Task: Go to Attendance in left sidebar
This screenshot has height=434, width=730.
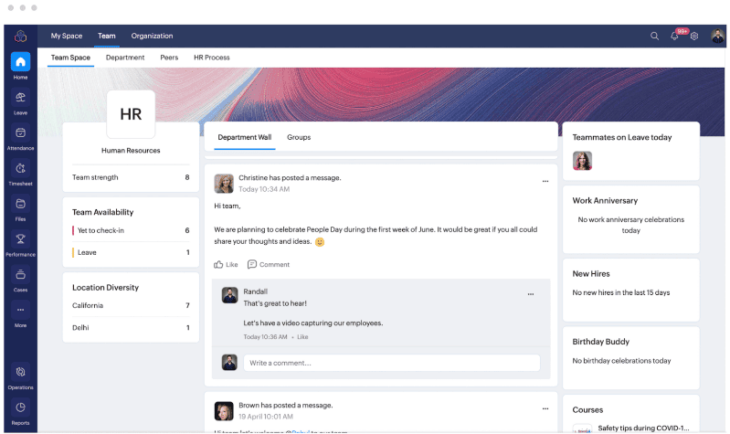Action: [x=20, y=134]
